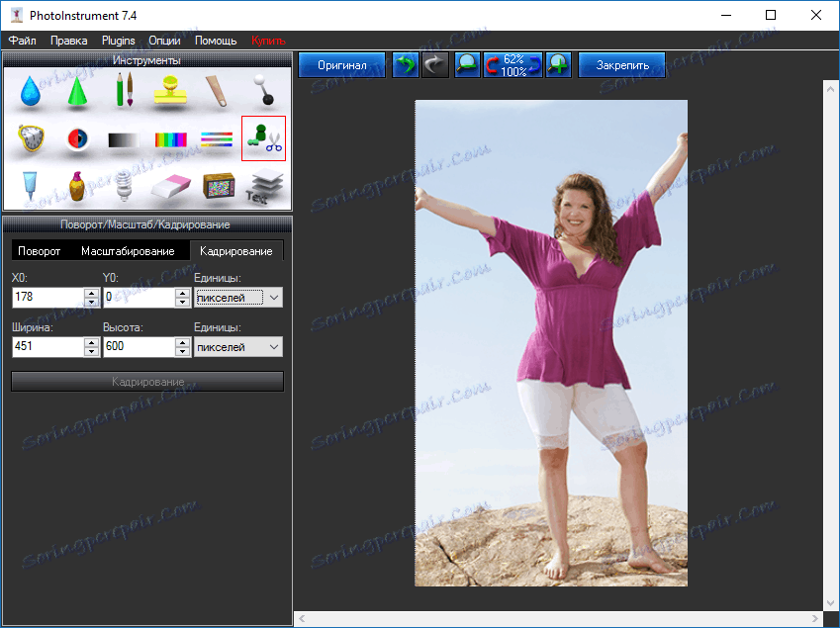Increase the X0 value with the up arrow
The width and height of the screenshot is (840, 628).
[x=91, y=293]
